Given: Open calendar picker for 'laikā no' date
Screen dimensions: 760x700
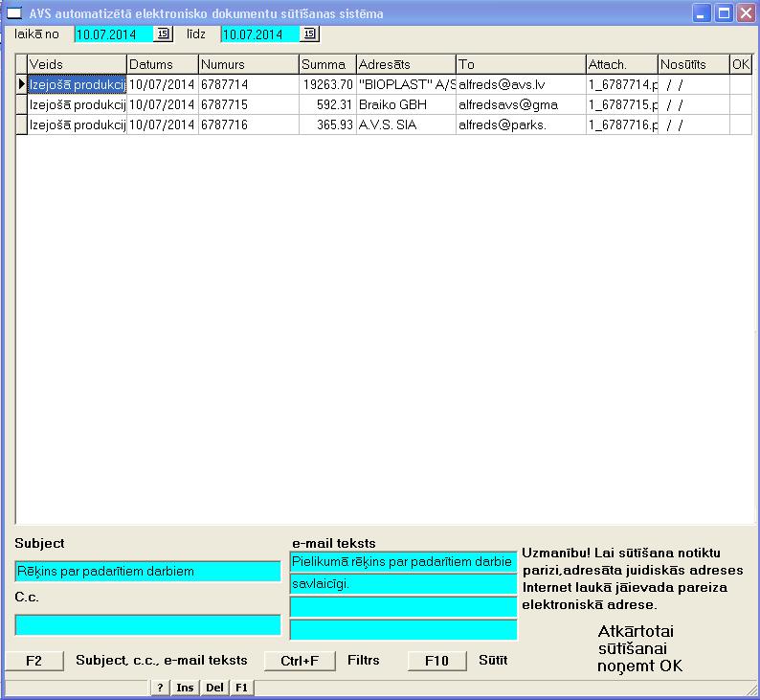Looking at the screenshot, I should 163,34.
